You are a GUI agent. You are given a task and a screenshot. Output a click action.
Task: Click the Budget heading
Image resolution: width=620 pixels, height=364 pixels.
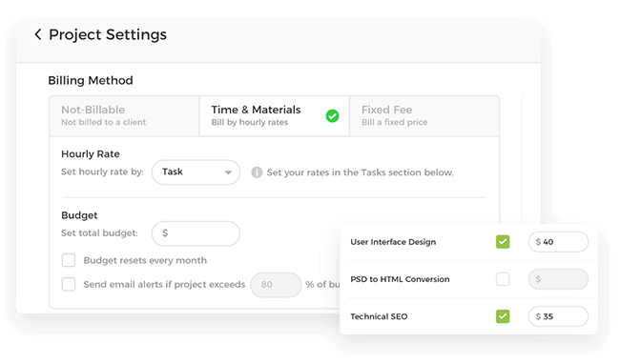point(79,215)
